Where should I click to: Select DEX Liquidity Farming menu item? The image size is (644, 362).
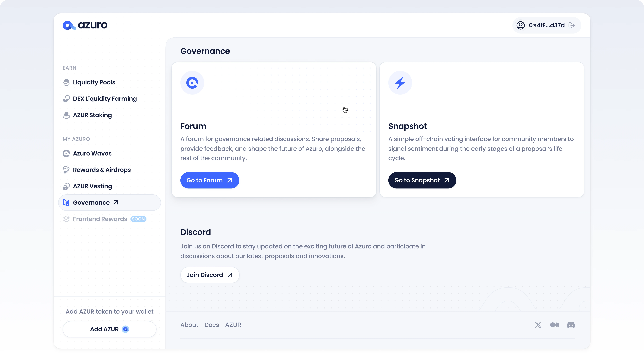pyautogui.click(x=105, y=99)
